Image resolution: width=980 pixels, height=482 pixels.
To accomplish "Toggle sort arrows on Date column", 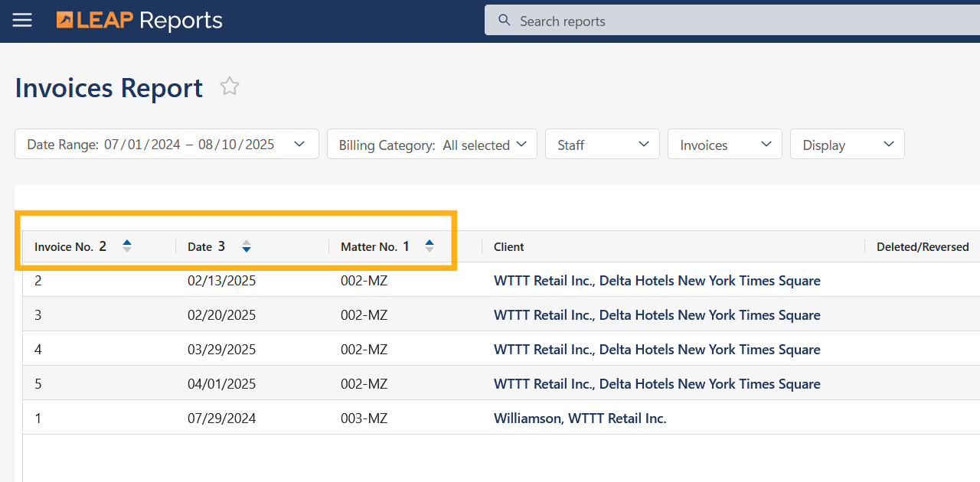I will click(x=247, y=246).
